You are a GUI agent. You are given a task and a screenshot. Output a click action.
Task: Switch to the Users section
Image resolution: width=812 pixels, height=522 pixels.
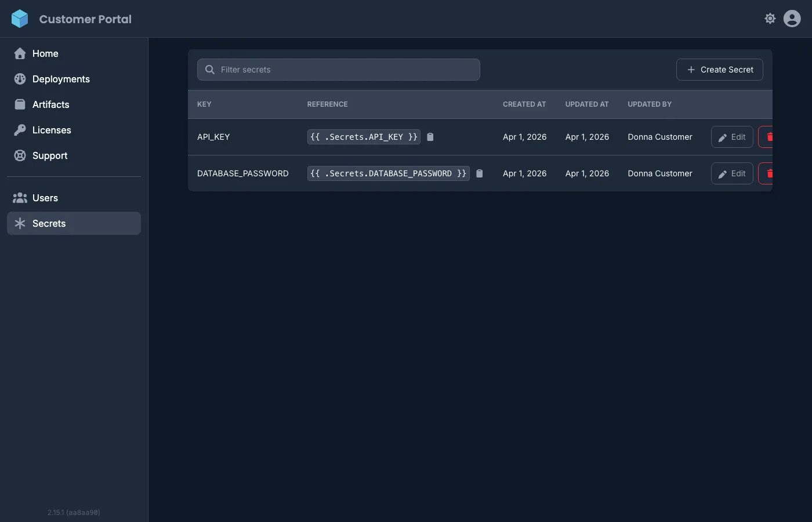[45, 198]
